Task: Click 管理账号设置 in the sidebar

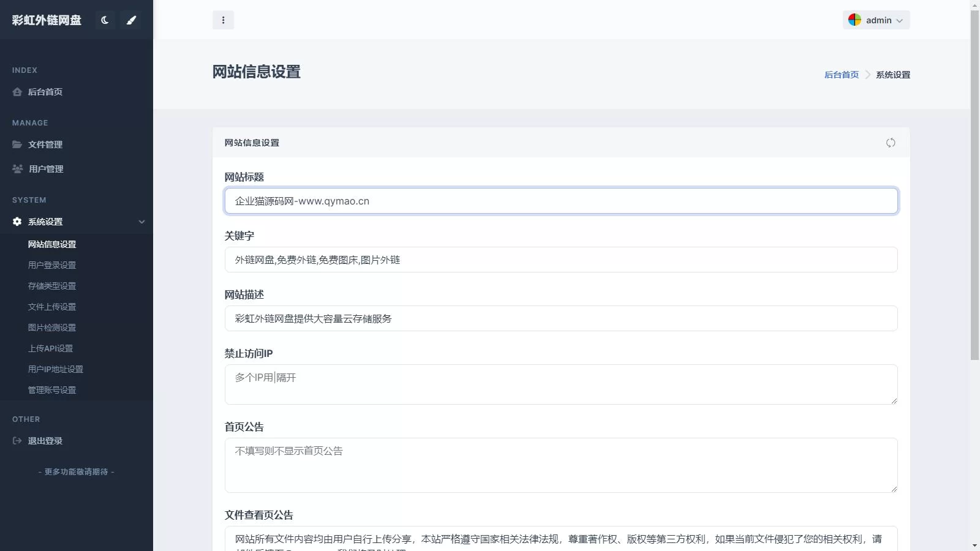Action: [51, 390]
